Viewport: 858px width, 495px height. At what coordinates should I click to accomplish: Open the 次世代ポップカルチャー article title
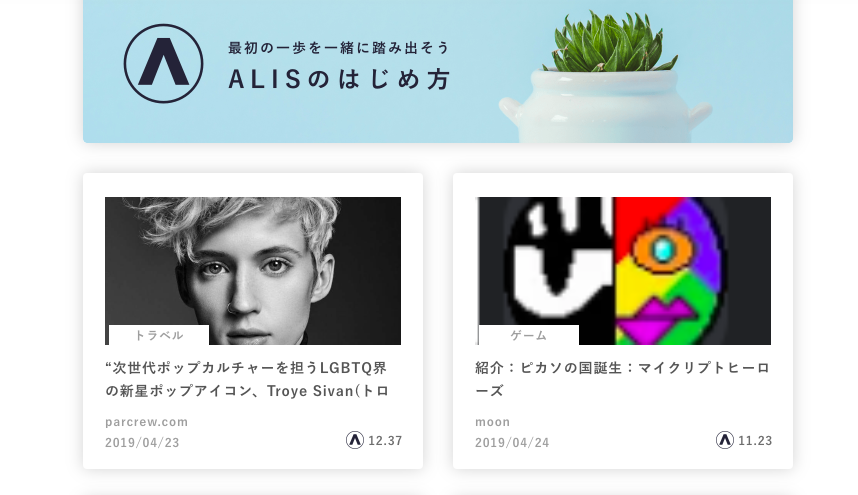247,379
